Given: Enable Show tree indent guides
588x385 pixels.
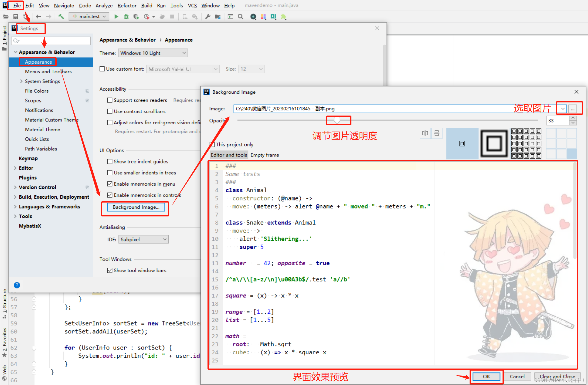Looking at the screenshot, I should pos(110,161).
